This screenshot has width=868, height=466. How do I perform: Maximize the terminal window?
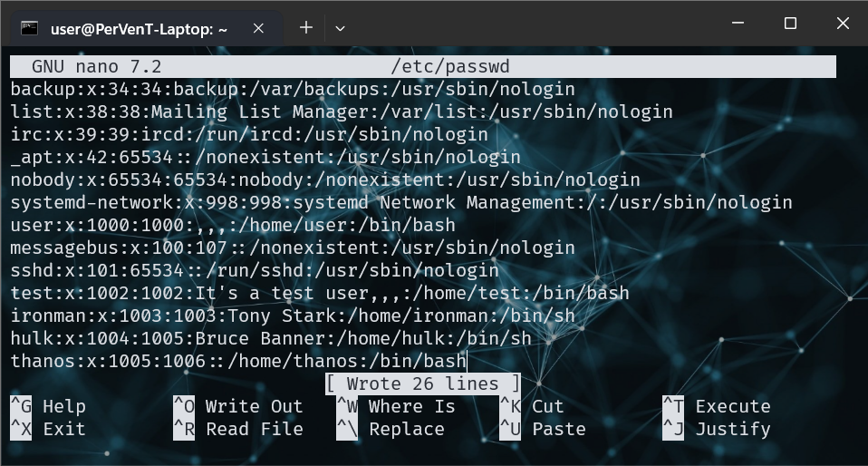pyautogui.click(x=789, y=24)
